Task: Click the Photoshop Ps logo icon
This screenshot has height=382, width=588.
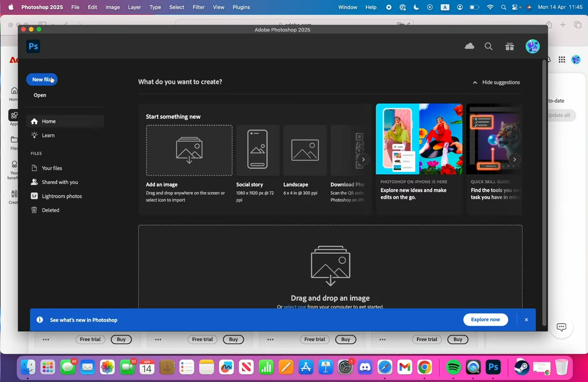Action: click(33, 46)
